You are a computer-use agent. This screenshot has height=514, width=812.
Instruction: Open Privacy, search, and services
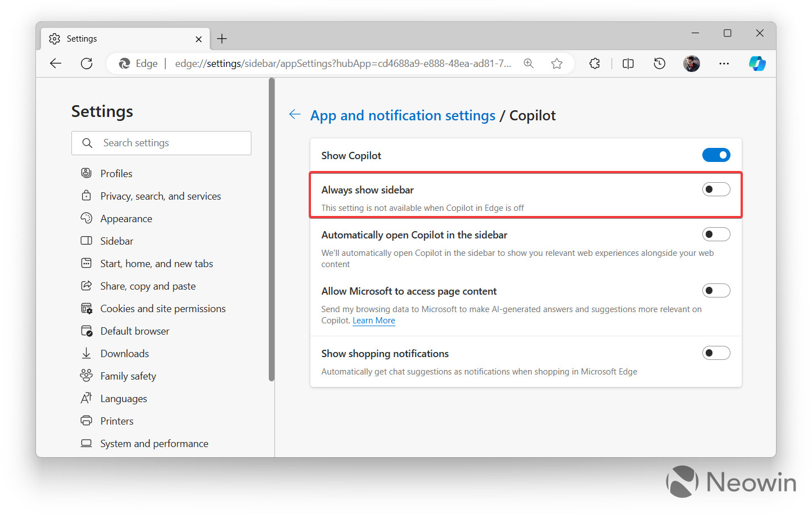[x=161, y=196]
